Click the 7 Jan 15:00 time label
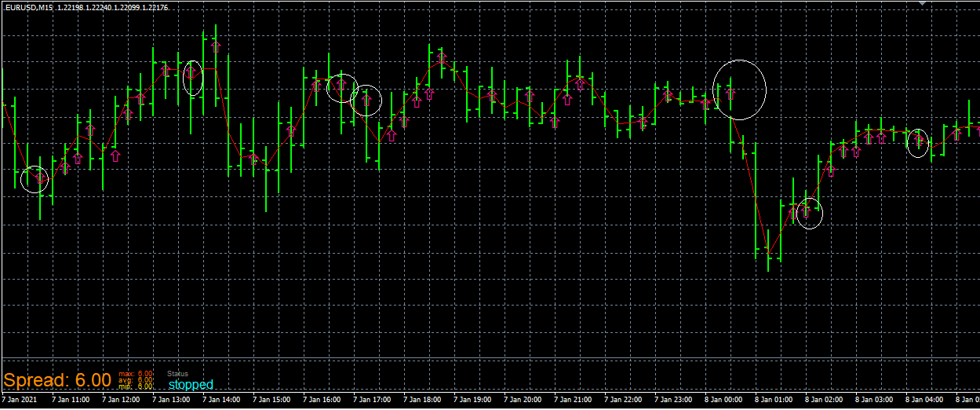The height and width of the screenshot is (410, 980). pyautogui.click(x=271, y=400)
